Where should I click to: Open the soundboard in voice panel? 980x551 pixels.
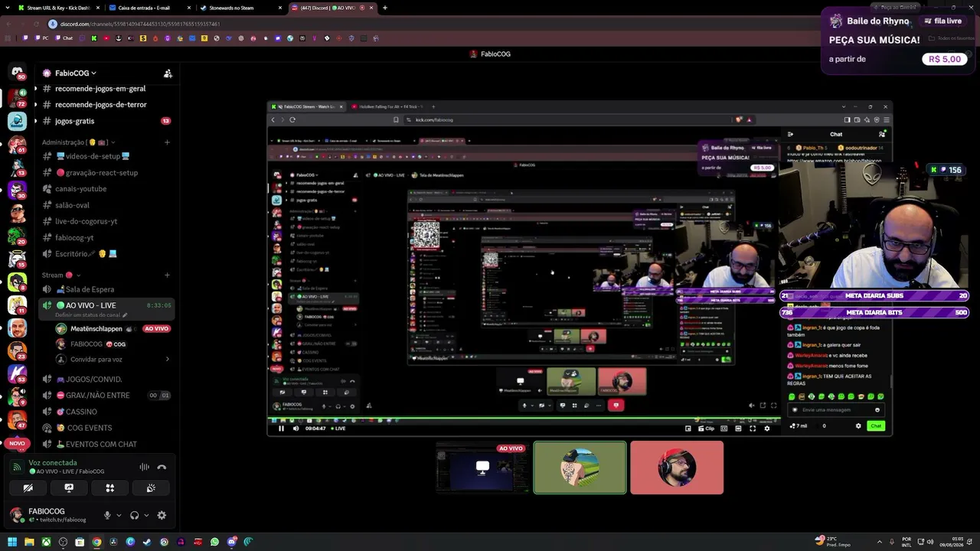point(151,487)
